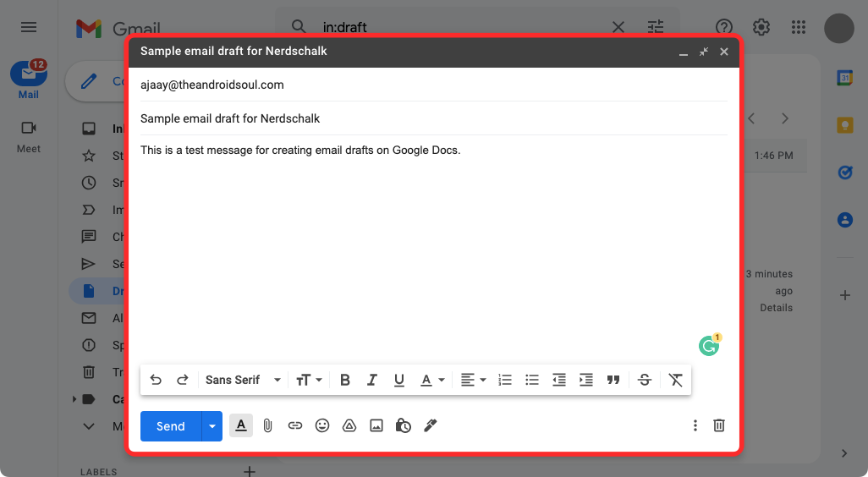The height and width of the screenshot is (477, 868).
Task: Remove formatting from selected text
Action: click(x=675, y=380)
